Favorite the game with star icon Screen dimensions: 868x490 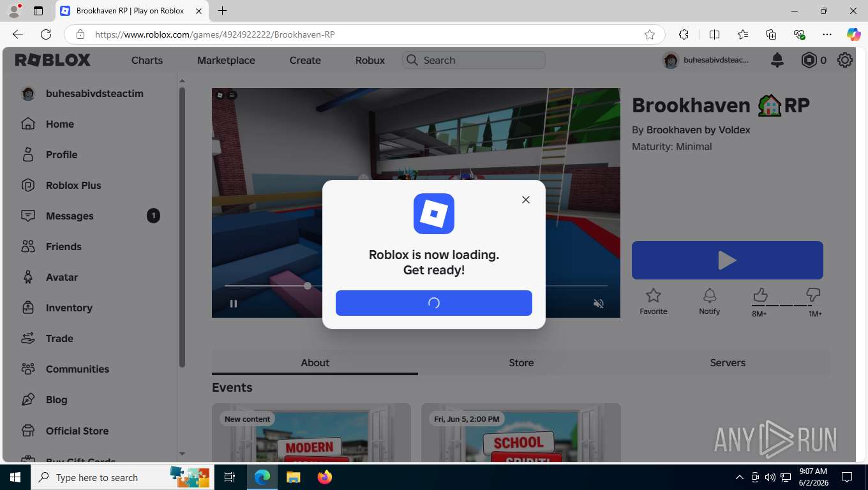[x=654, y=301]
